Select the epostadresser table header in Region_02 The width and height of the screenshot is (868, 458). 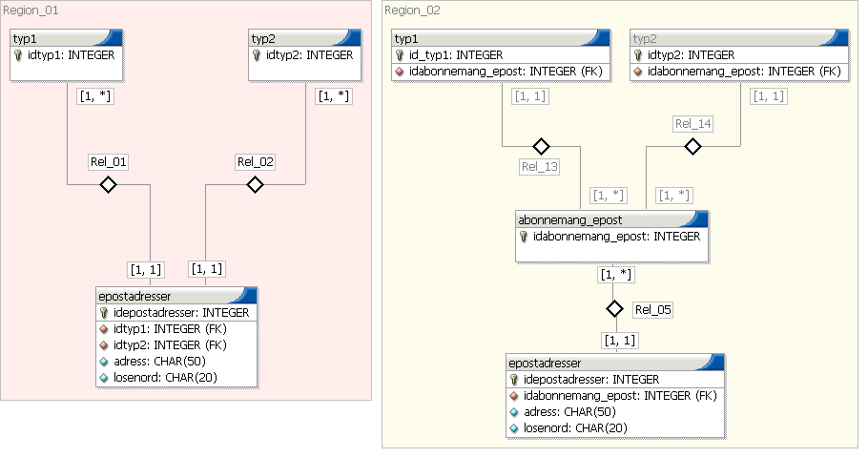point(615,363)
